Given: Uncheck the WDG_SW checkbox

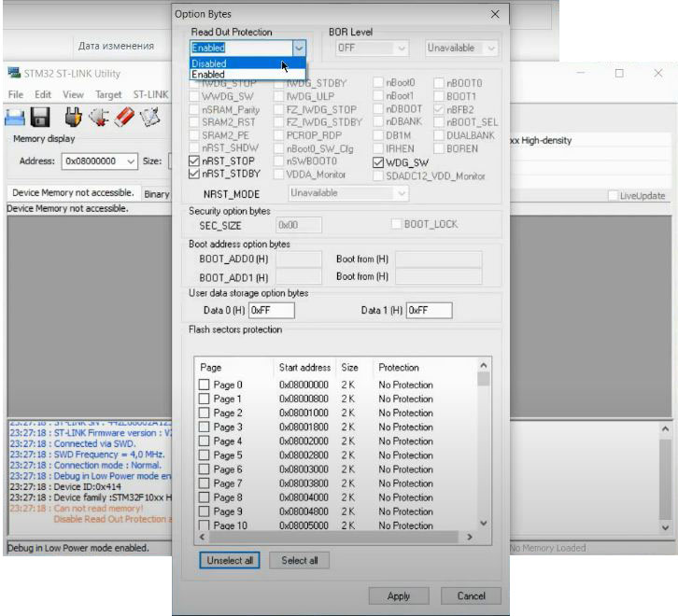Looking at the screenshot, I should click(378, 161).
